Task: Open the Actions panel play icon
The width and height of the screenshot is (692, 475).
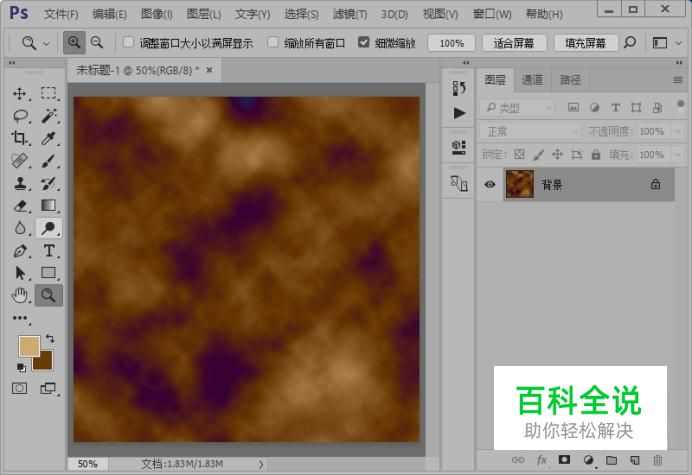Action: pos(459,113)
